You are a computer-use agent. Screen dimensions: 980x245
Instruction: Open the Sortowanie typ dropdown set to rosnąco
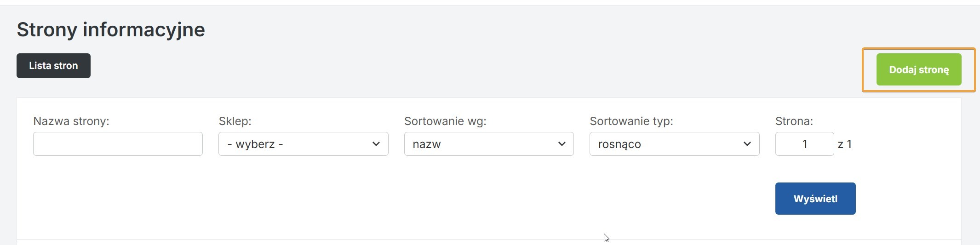click(x=674, y=144)
